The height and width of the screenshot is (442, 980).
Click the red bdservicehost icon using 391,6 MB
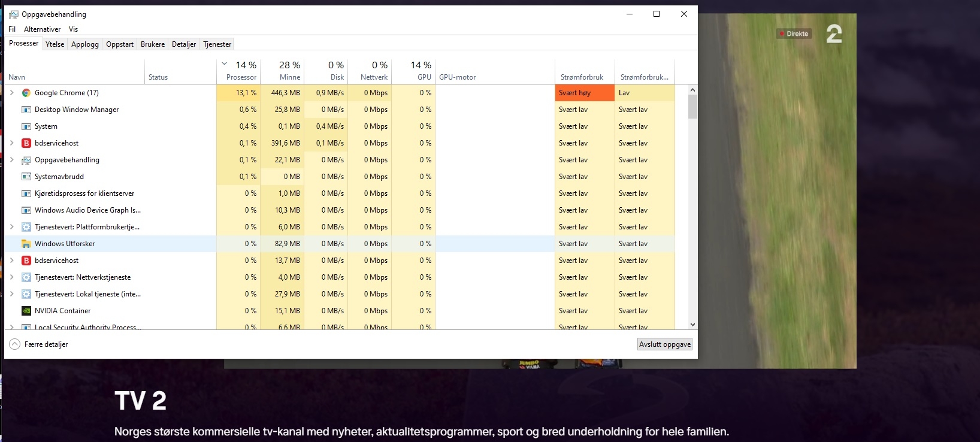point(26,143)
